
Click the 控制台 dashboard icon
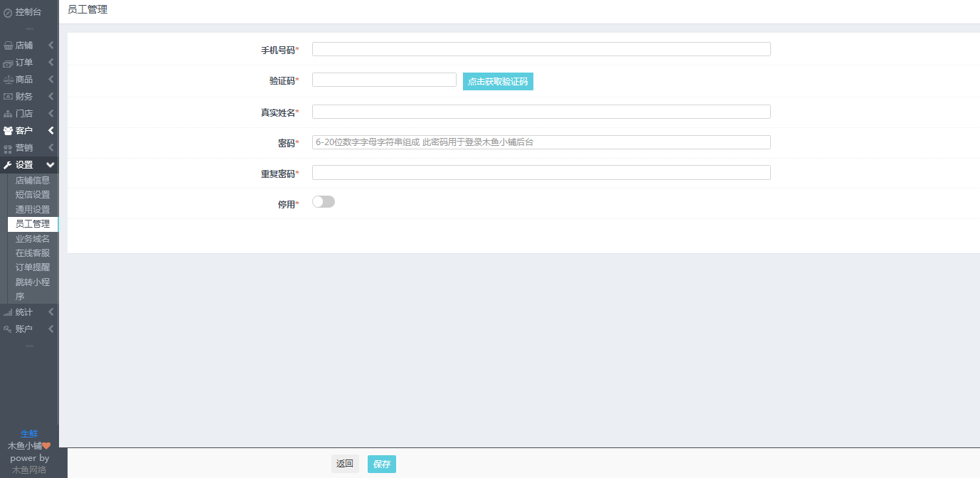(8, 12)
